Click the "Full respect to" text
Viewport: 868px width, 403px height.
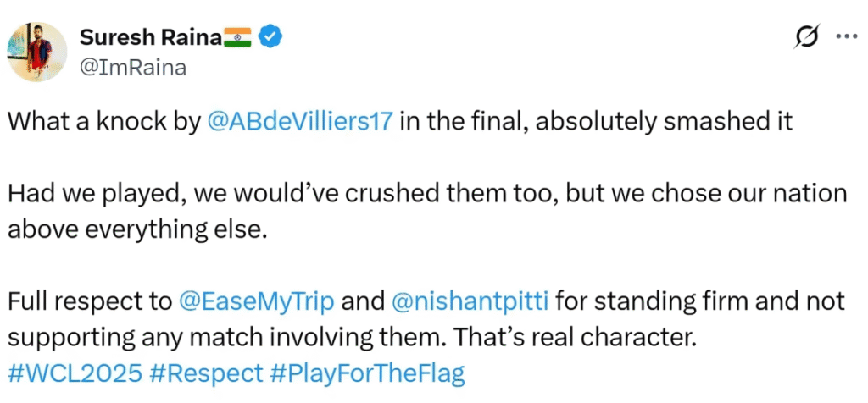89,301
